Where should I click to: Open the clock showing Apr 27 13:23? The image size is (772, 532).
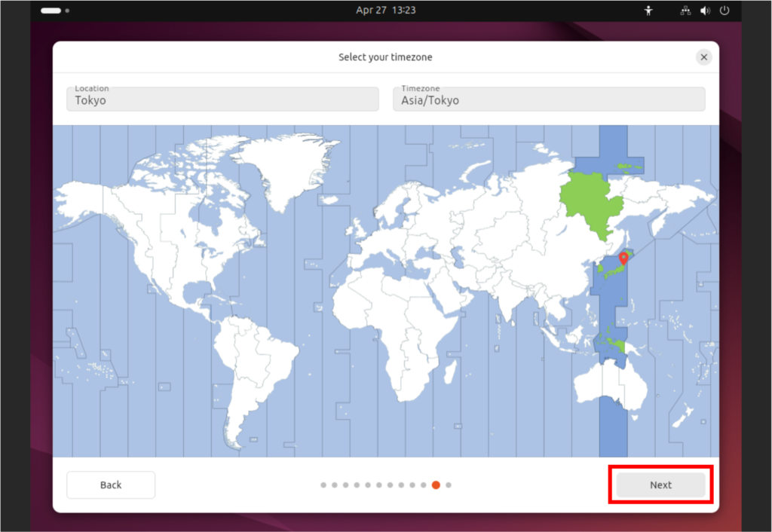pos(385,11)
